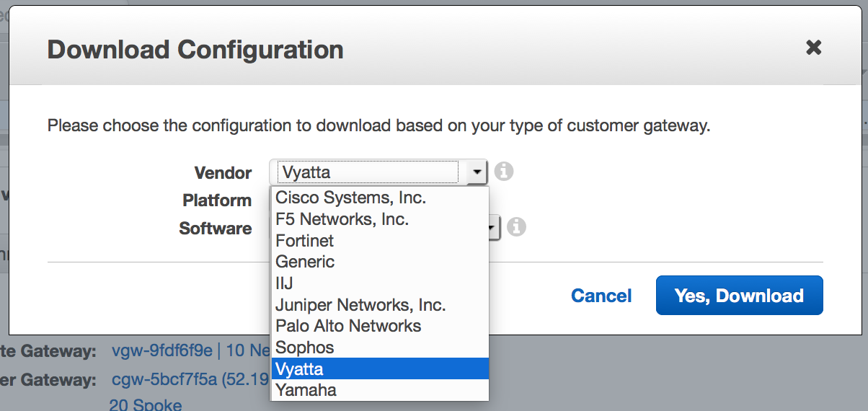Pick IIJ from the vendor options
868x411 pixels.
380,283
